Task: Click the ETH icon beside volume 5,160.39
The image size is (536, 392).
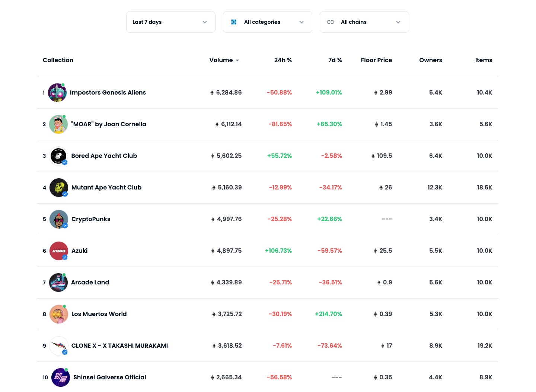Action: [x=214, y=188]
